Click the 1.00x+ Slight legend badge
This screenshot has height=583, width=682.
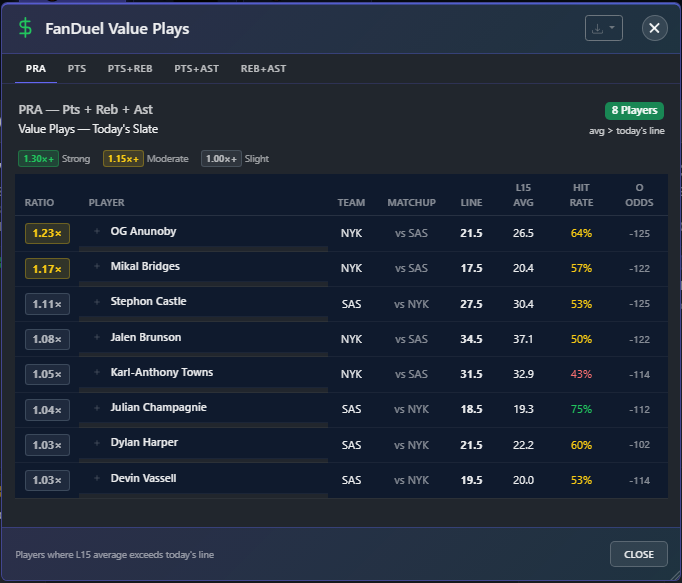(221, 159)
